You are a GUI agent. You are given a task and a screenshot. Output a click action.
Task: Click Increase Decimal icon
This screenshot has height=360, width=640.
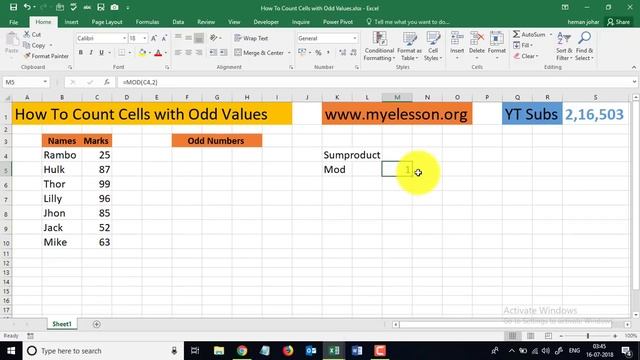point(342,53)
